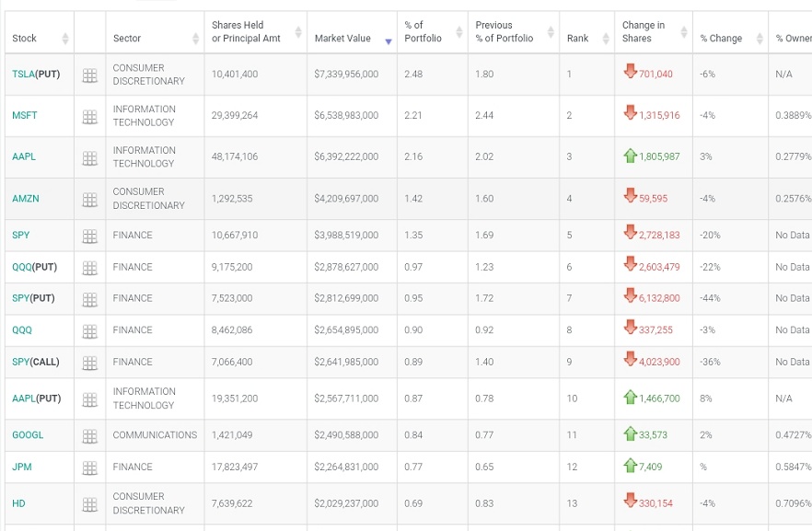Open the AAPL ticker link
812x531 pixels.
[x=24, y=157]
